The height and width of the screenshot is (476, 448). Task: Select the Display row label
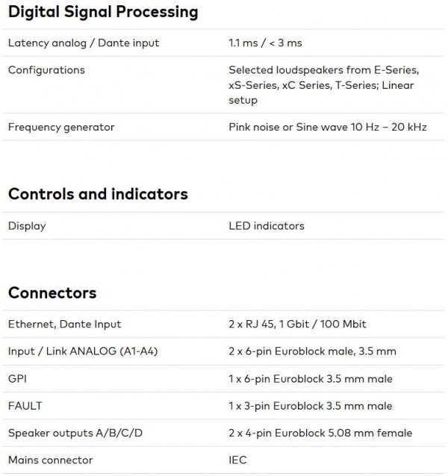tap(27, 226)
